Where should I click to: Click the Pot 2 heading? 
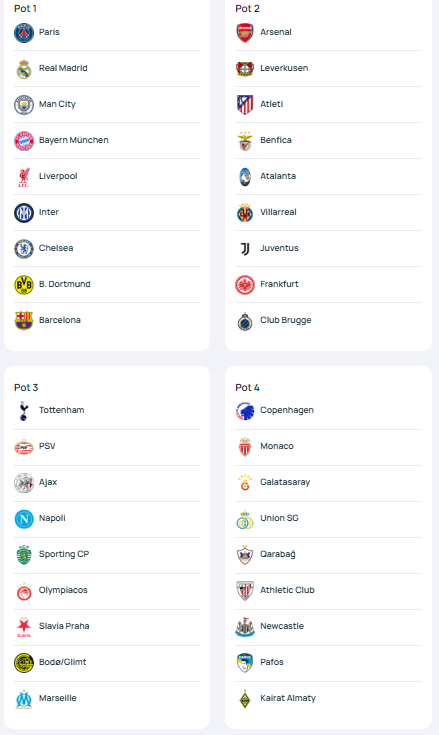click(x=247, y=8)
